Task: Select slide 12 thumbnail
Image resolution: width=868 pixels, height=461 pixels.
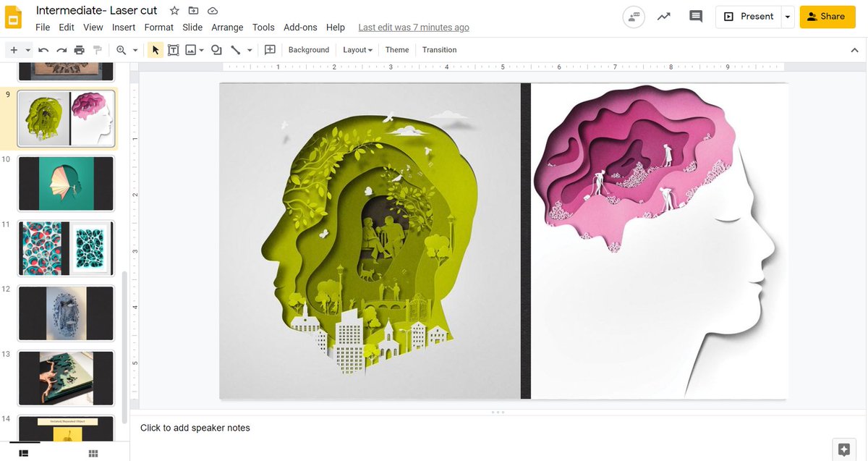Action: [x=66, y=313]
